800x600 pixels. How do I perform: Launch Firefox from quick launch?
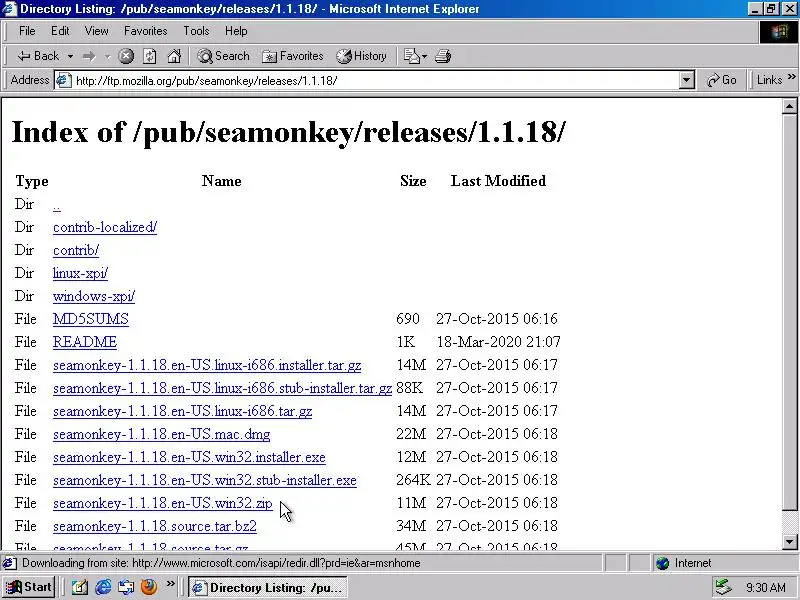[148, 587]
